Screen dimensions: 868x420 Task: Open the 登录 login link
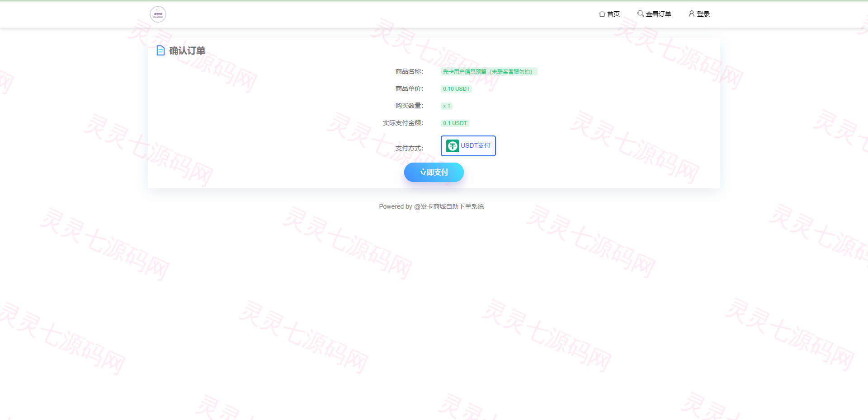(699, 14)
